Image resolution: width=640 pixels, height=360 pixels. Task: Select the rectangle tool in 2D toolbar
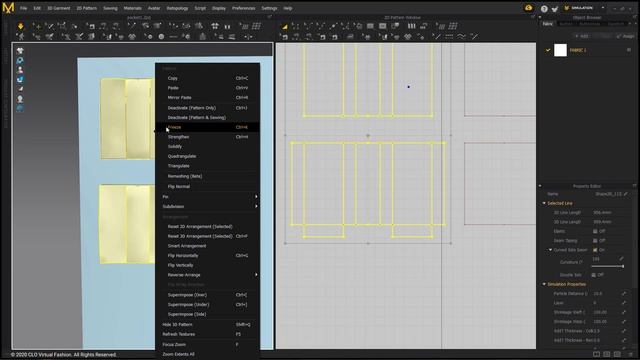click(x=370, y=26)
